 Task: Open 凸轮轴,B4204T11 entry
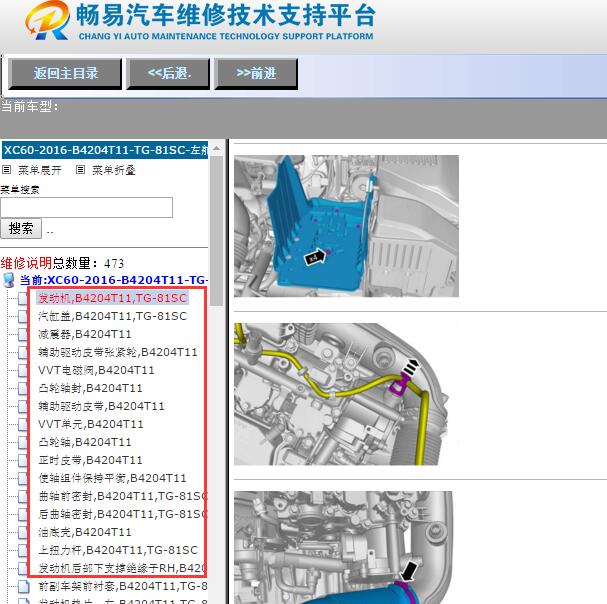pyautogui.click(x=85, y=442)
